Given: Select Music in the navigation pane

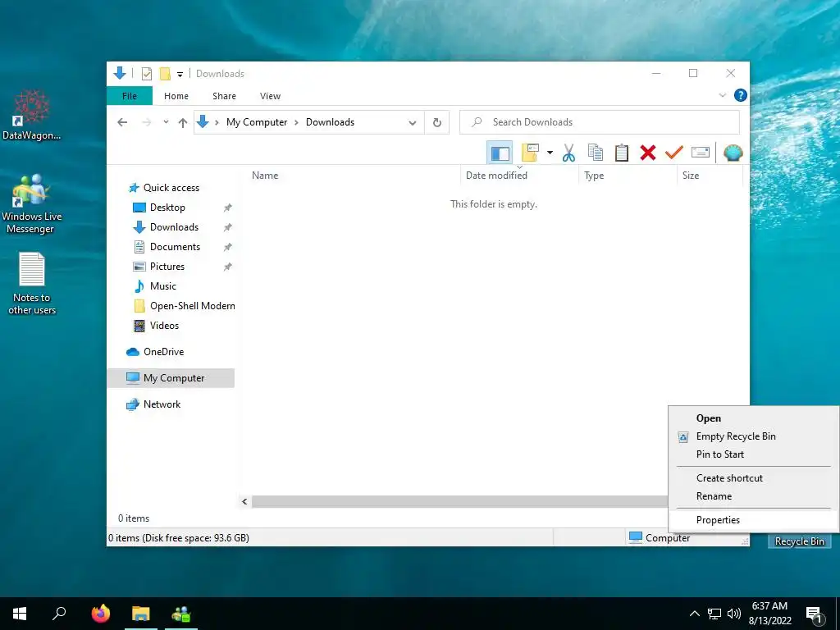Looking at the screenshot, I should click(163, 286).
